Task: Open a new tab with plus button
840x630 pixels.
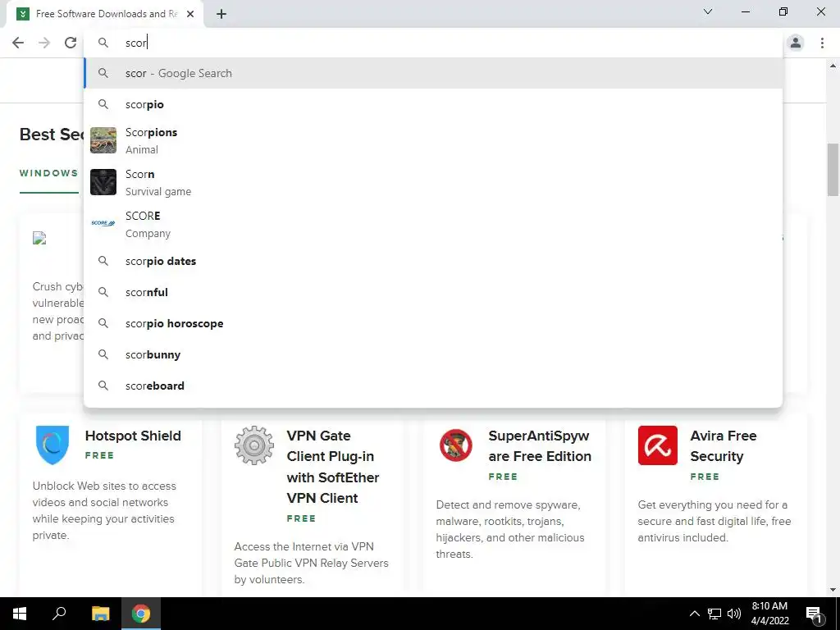Action: 221,14
